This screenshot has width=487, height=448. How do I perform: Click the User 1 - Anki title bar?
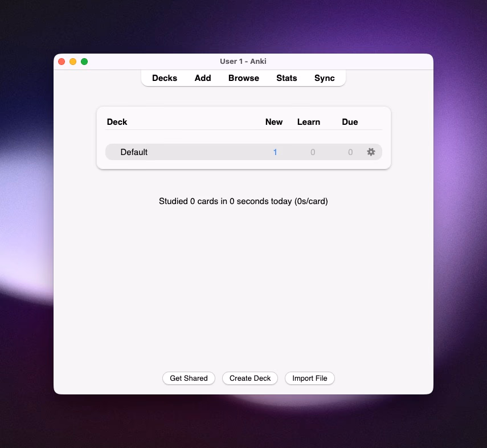pos(243,61)
